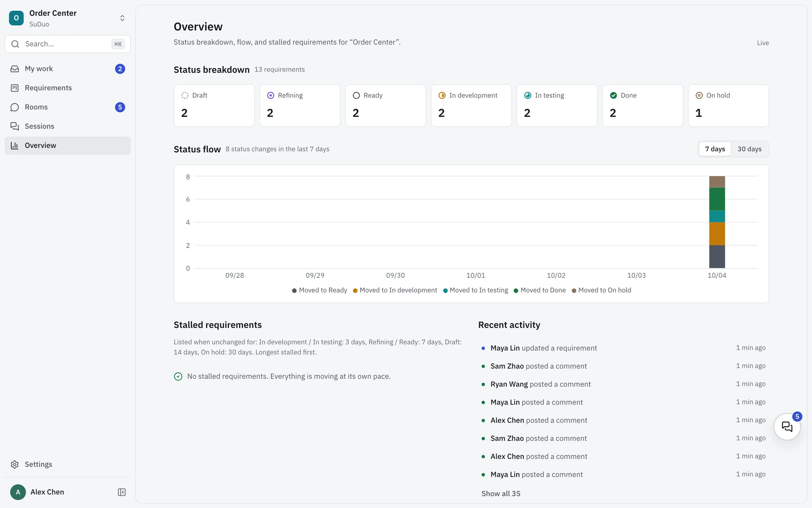
Task: Switch status flow to 30 days
Action: [x=749, y=149]
